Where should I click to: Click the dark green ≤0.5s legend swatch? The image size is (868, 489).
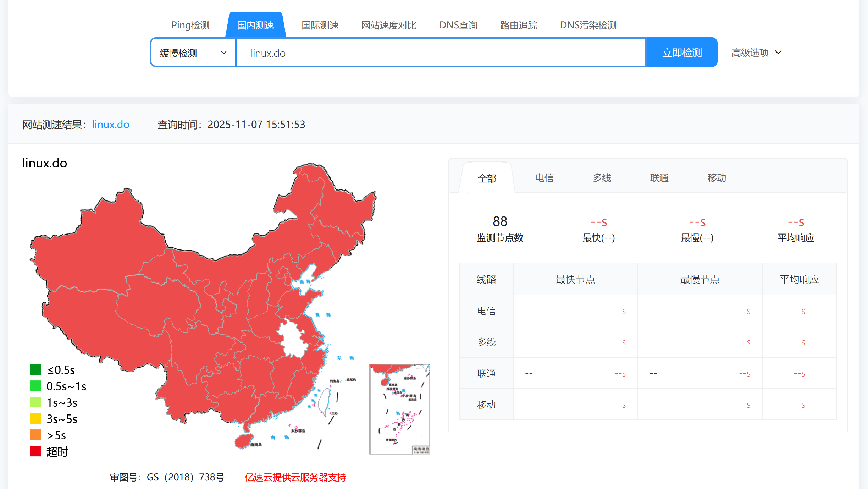(x=35, y=370)
